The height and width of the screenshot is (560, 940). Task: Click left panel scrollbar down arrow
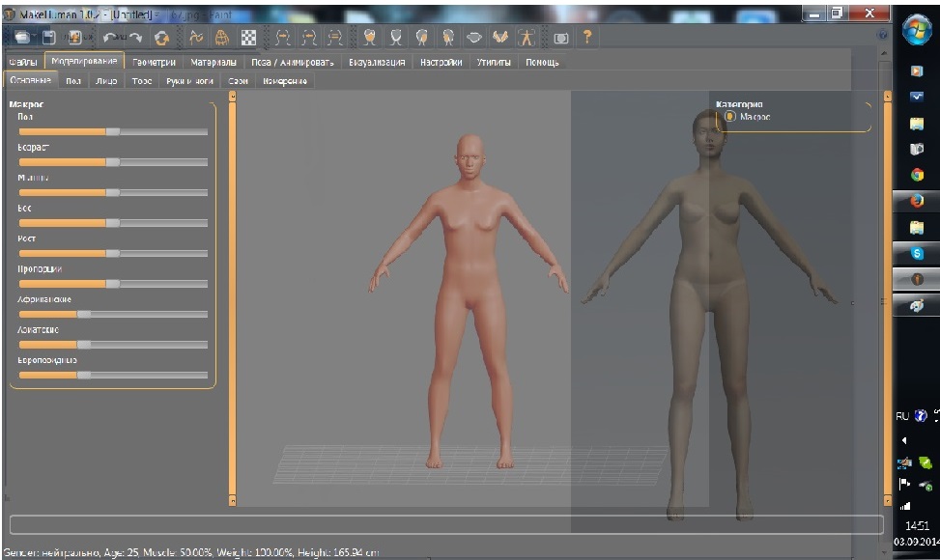[232, 500]
